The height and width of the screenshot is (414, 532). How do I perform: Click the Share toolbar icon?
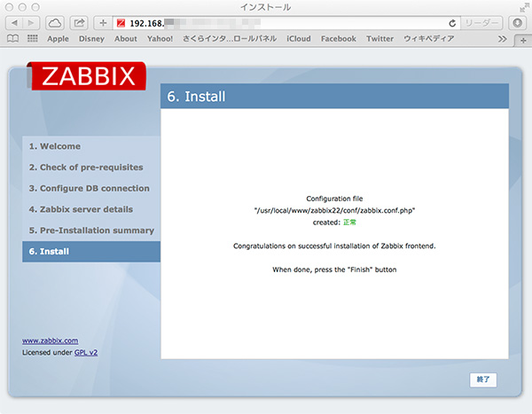point(80,22)
